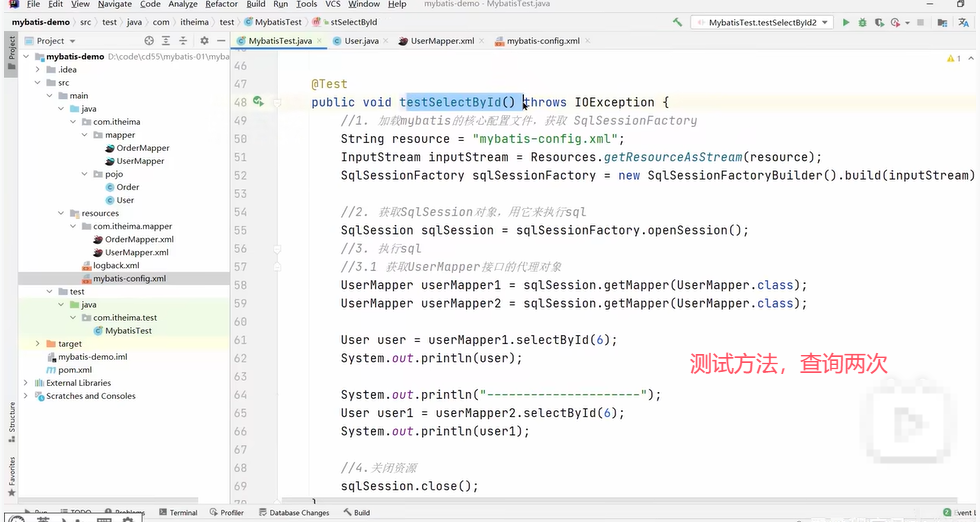Click the warning indicator at the editor's top right
The image size is (980, 522).
click(x=954, y=58)
